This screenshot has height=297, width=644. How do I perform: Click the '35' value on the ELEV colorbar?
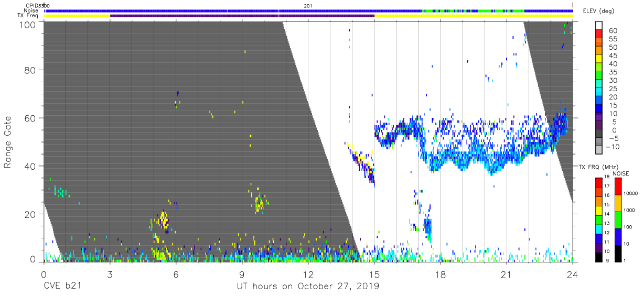(613, 72)
